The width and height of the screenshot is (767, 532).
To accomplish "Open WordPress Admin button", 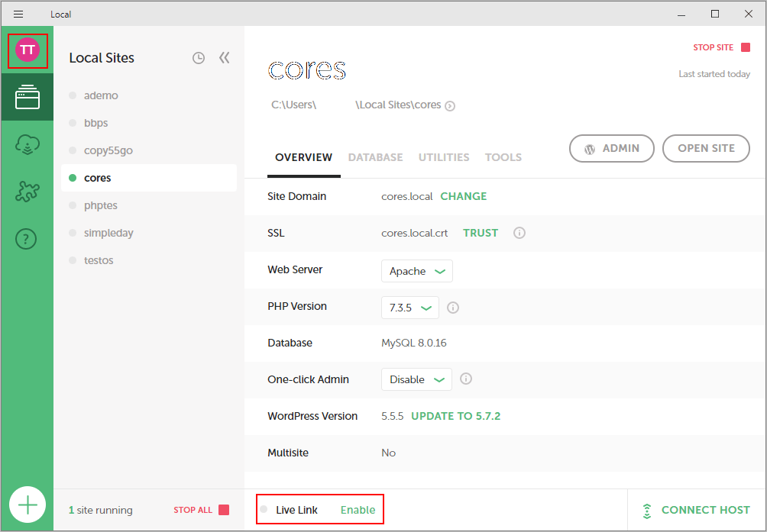I will click(x=611, y=149).
